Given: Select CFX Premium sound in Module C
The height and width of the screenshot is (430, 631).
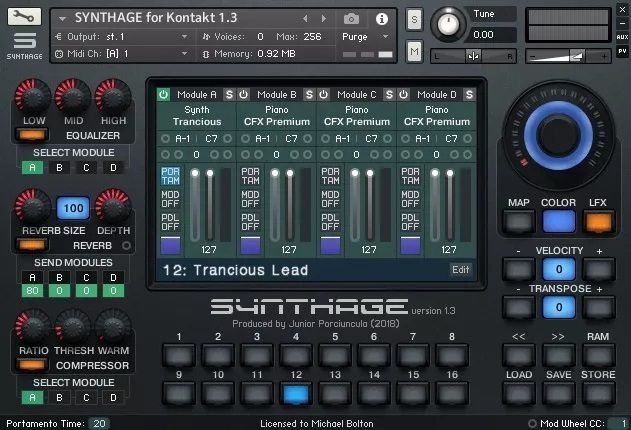Looking at the screenshot, I should point(357,116).
